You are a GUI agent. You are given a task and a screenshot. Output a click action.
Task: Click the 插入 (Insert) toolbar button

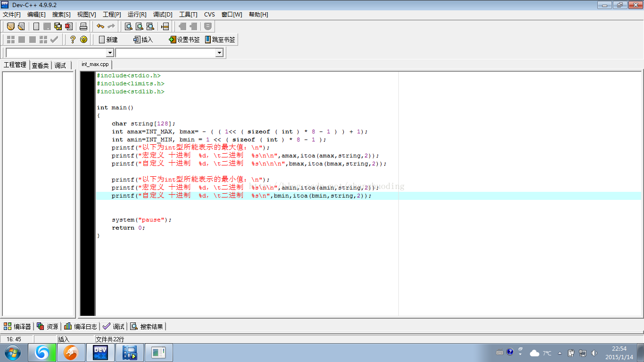click(x=143, y=40)
